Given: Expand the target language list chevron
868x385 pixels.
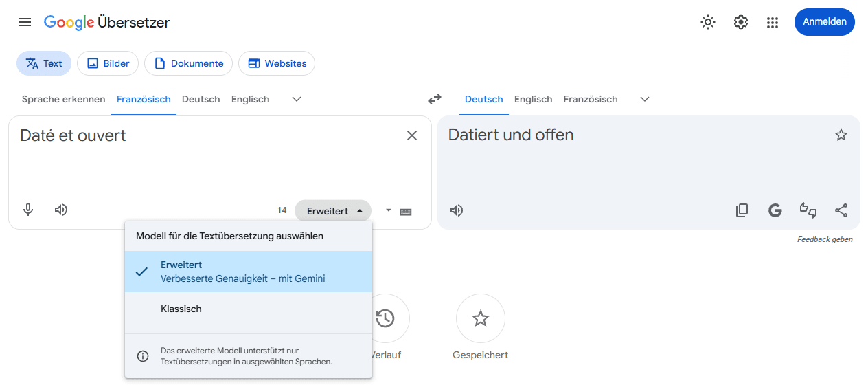Looking at the screenshot, I should (645, 99).
